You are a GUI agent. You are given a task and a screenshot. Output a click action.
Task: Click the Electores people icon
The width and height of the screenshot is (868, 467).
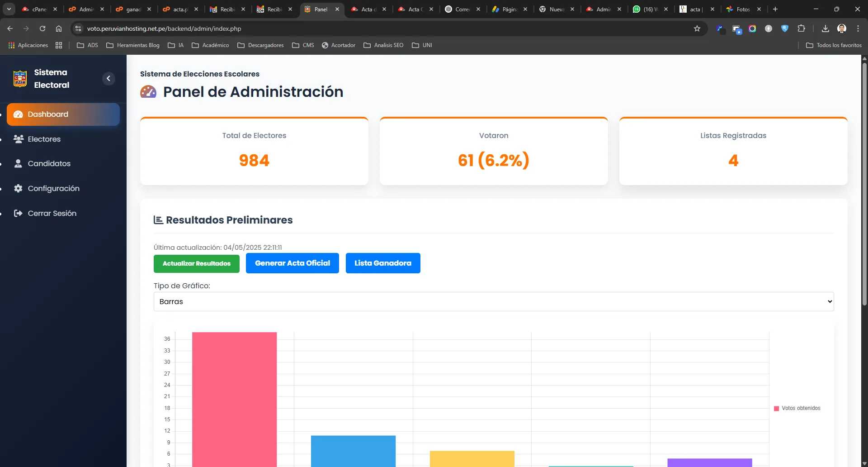[x=19, y=139]
